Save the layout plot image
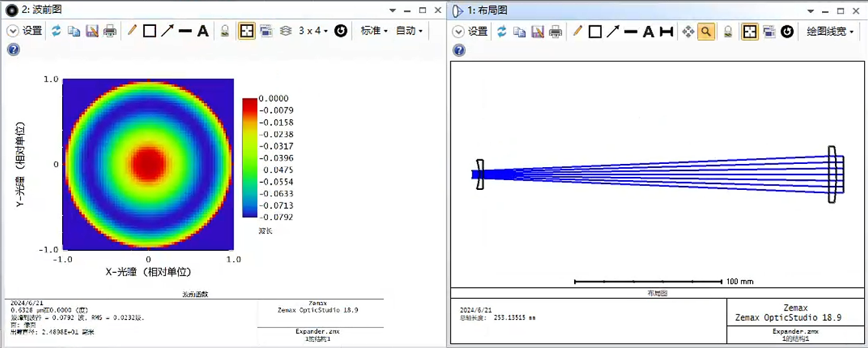This screenshot has height=348, width=868. (537, 31)
